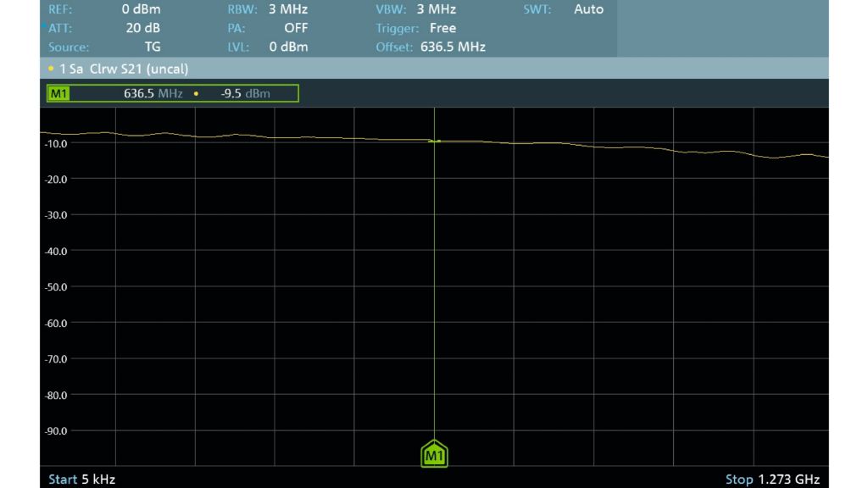The width and height of the screenshot is (868, 488).
Task: Edit the Offset 636.5 MHz value
Action: (453, 47)
